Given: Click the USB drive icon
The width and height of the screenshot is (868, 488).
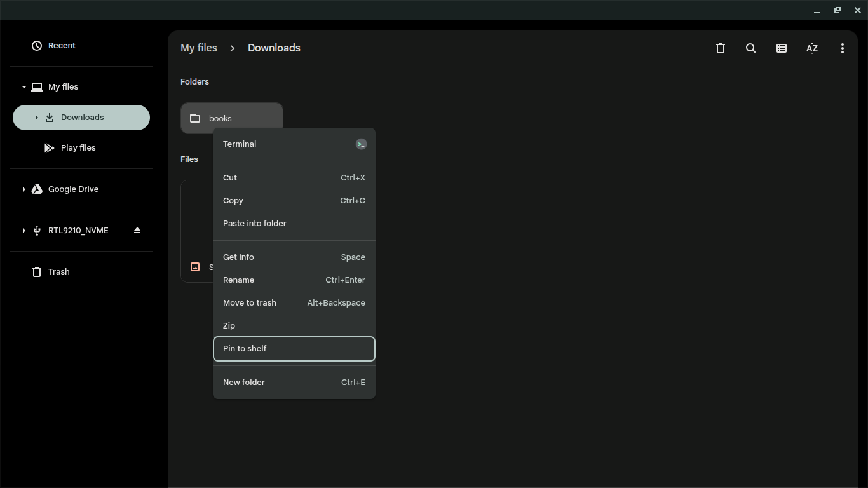Looking at the screenshot, I should click(x=37, y=231).
